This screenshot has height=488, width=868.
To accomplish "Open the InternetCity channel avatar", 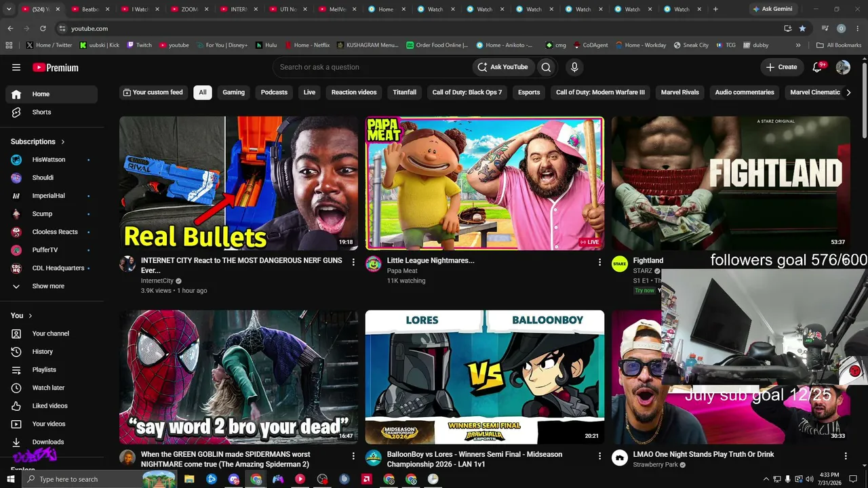I will (x=127, y=264).
